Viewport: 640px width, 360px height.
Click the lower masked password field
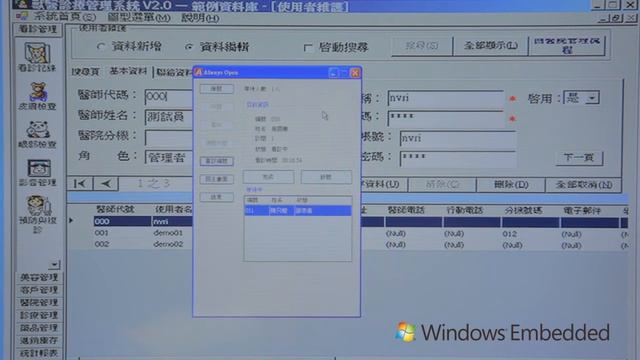pos(458,158)
